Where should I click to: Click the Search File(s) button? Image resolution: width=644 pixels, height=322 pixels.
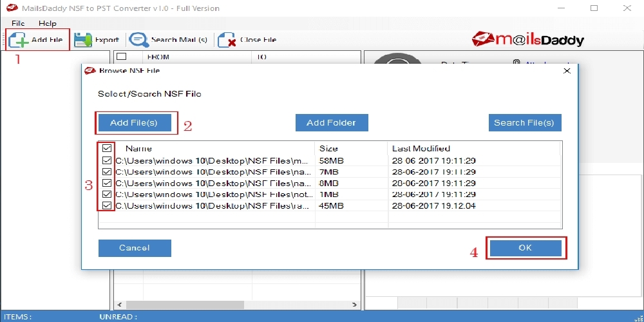(x=524, y=122)
